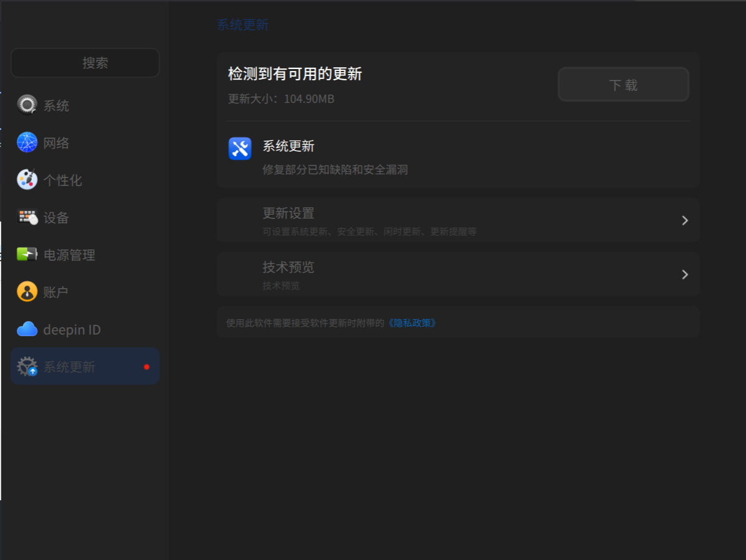The width and height of the screenshot is (746, 560).
Task: Select the 个性化 label in sidebar
Action: [63, 180]
